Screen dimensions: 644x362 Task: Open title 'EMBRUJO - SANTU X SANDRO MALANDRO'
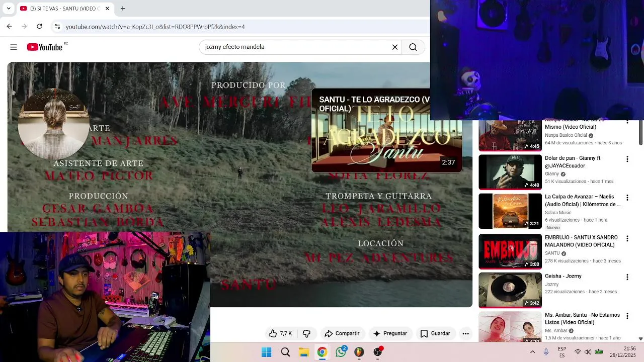(x=581, y=241)
